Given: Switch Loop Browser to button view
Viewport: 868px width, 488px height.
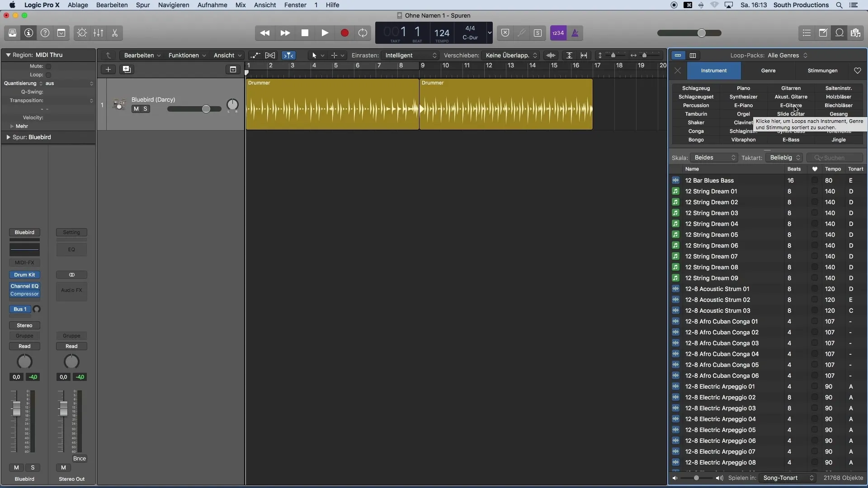Looking at the screenshot, I should [x=678, y=56].
